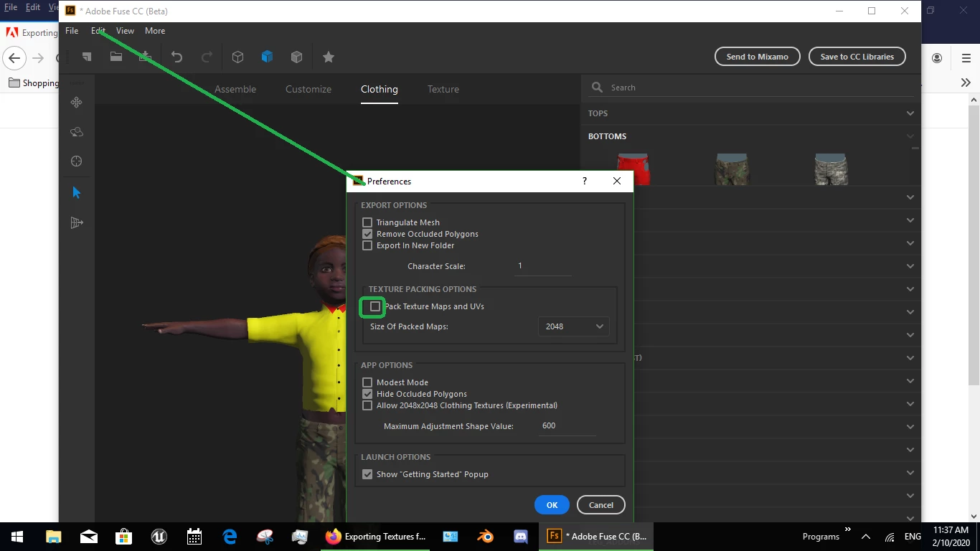Screen dimensions: 980x551
Task: Open Microsoft Edge from the taskbar
Action: tap(230, 536)
